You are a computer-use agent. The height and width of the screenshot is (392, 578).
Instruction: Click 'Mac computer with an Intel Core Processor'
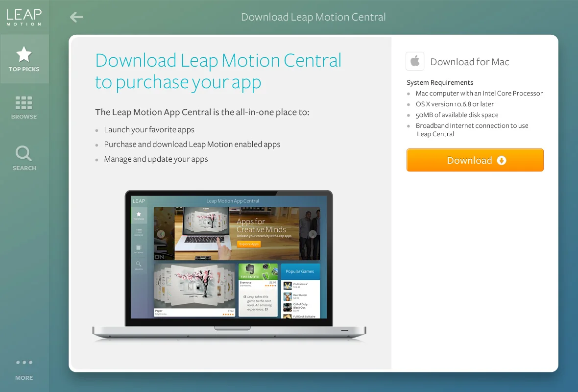[479, 93]
